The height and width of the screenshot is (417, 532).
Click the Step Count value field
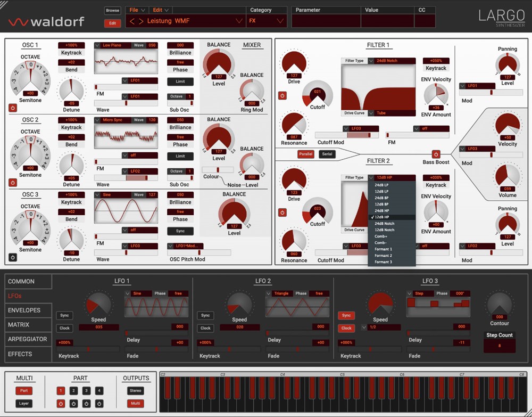(499, 346)
